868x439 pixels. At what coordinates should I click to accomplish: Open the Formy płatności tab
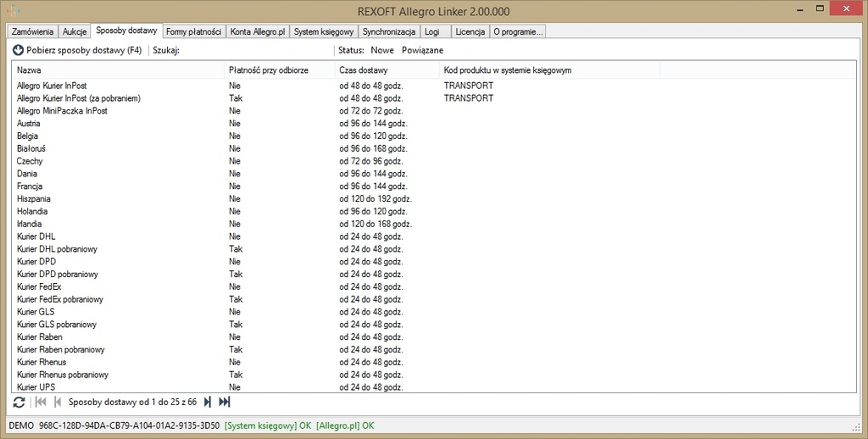point(194,31)
